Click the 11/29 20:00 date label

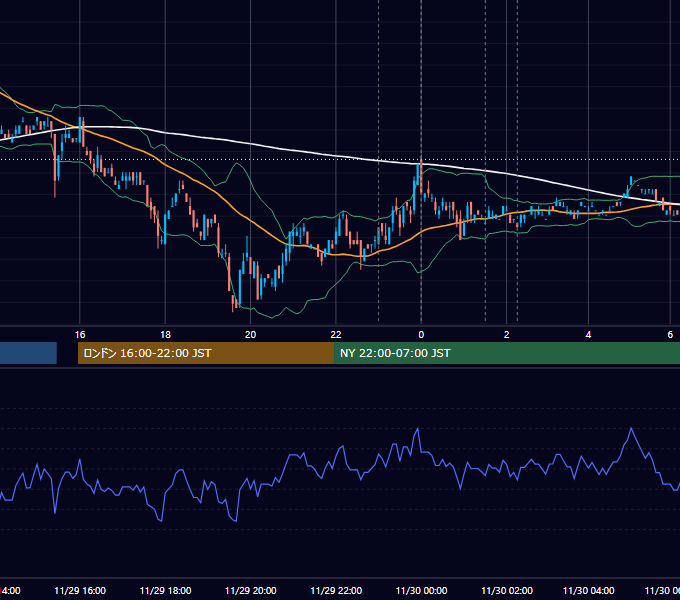pos(251,590)
